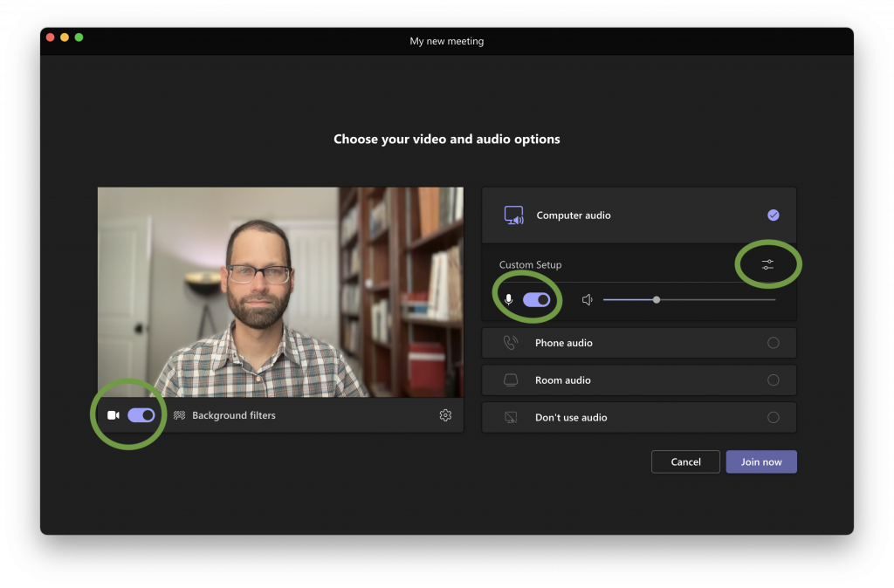Image resolution: width=894 pixels, height=588 pixels.
Task: Toggle the camera off
Action: click(x=141, y=415)
